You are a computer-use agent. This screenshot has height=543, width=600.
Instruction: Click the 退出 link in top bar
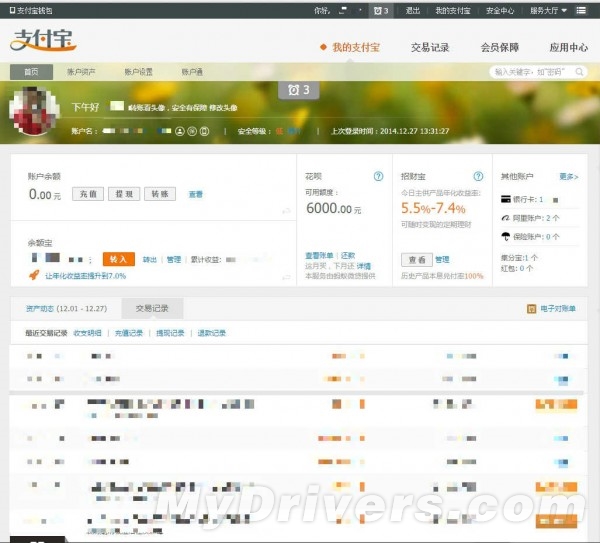pos(413,10)
